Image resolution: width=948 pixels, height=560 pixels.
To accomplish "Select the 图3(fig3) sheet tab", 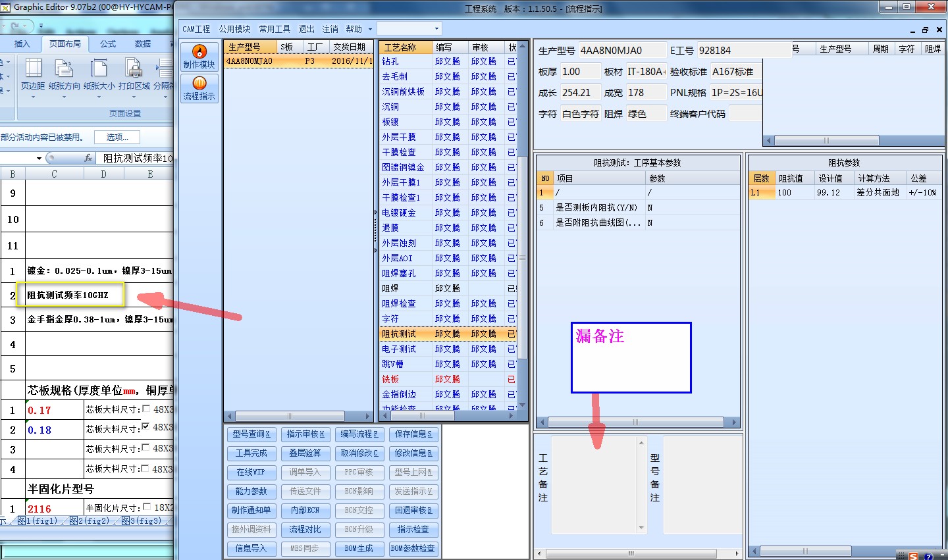I will (x=141, y=521).
